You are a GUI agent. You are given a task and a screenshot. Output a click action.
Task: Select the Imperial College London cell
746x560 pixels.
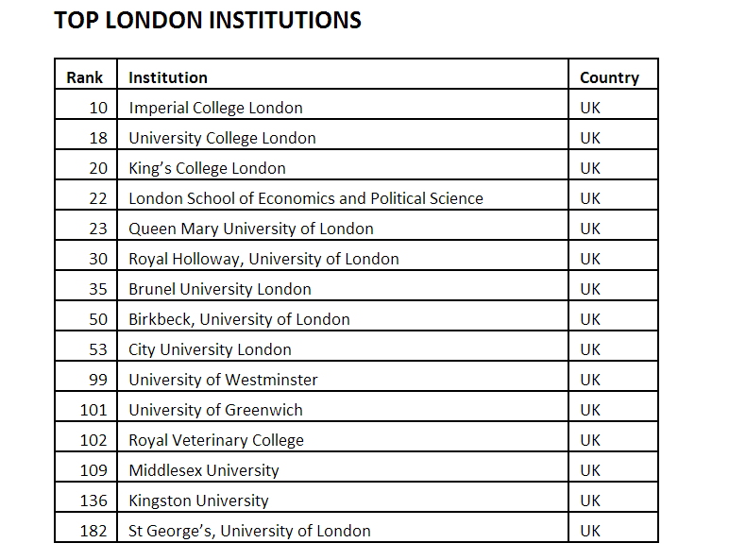215,108
